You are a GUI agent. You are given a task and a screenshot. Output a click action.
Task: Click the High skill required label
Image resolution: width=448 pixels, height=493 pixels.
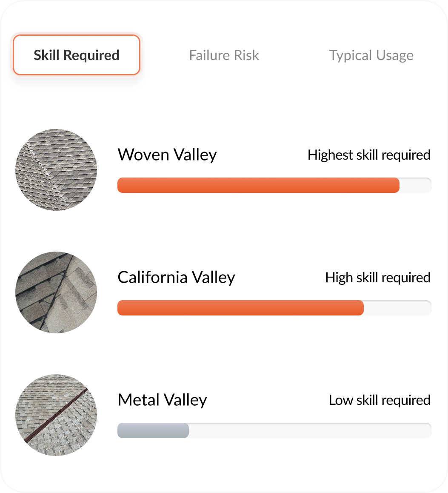pos(378,277)
